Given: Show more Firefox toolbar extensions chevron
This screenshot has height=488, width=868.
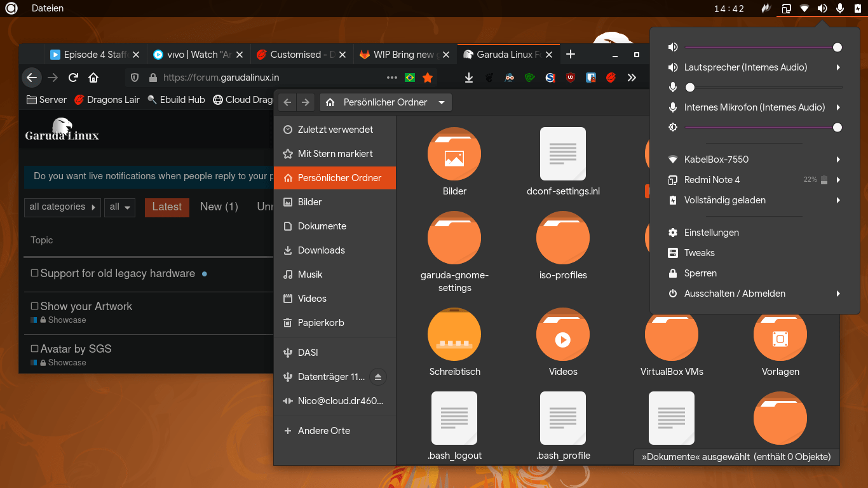Looking at the screenshot, I should pyautogui.click(x=631, y=78).
